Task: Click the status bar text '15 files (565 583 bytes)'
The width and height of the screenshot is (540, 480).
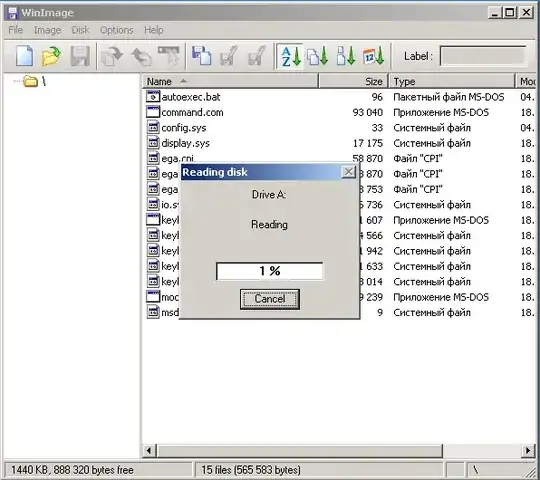Action: point(251,470)
